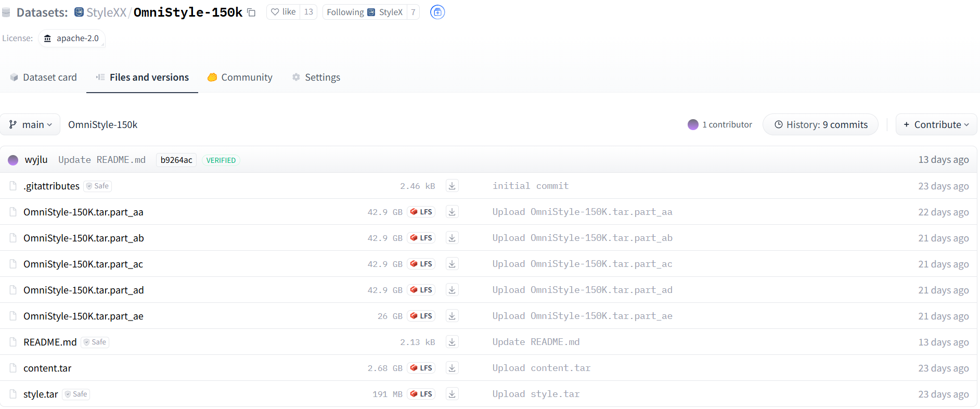Image resolution: width=980 pixels, height=409 pixels.
Task: Click the heart like button
Action: 283,12
